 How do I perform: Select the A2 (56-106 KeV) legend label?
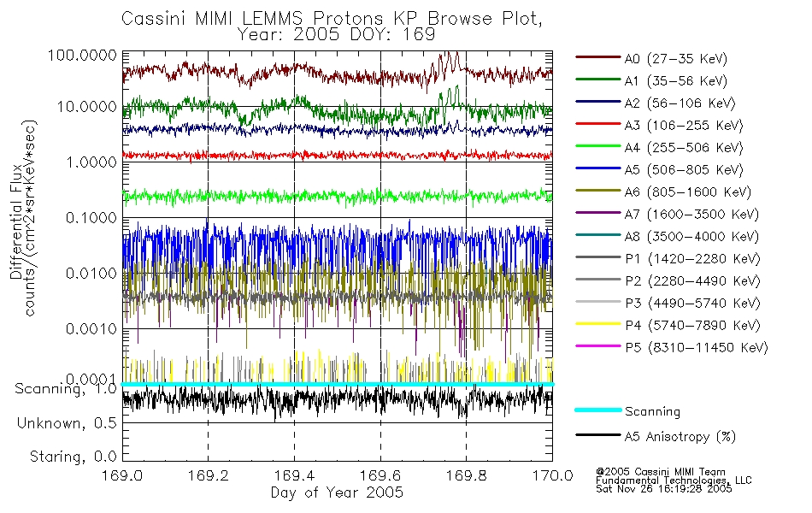click(x=680, y=103)
